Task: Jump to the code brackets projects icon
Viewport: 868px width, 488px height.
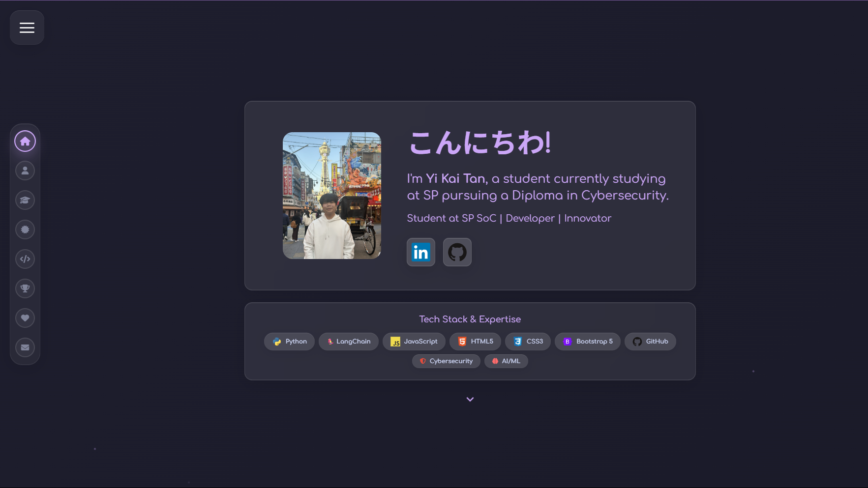Action: point(25,259)
